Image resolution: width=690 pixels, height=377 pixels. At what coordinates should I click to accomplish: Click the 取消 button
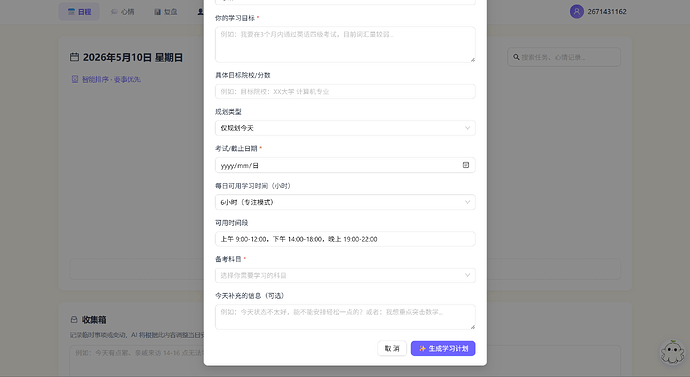(x=392, y=348)
